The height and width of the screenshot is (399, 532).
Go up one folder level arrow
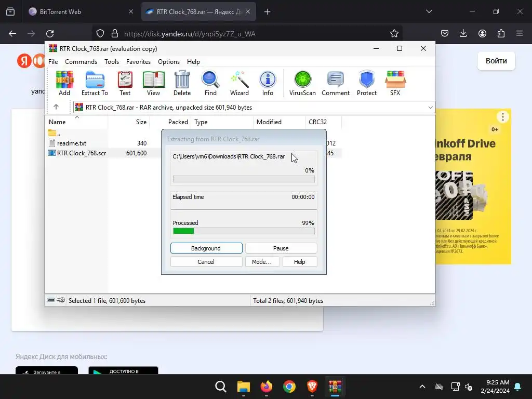pos(56,107)
